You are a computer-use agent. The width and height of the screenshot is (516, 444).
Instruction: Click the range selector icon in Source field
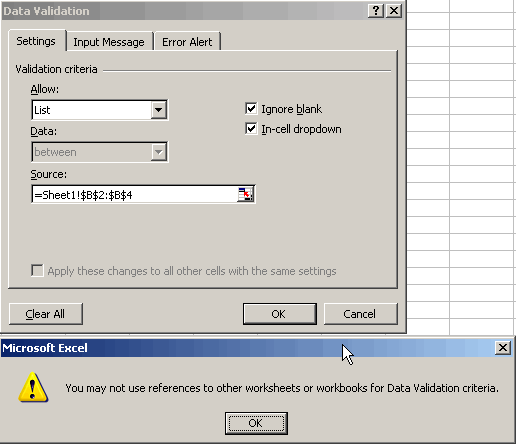pos(246,194)
